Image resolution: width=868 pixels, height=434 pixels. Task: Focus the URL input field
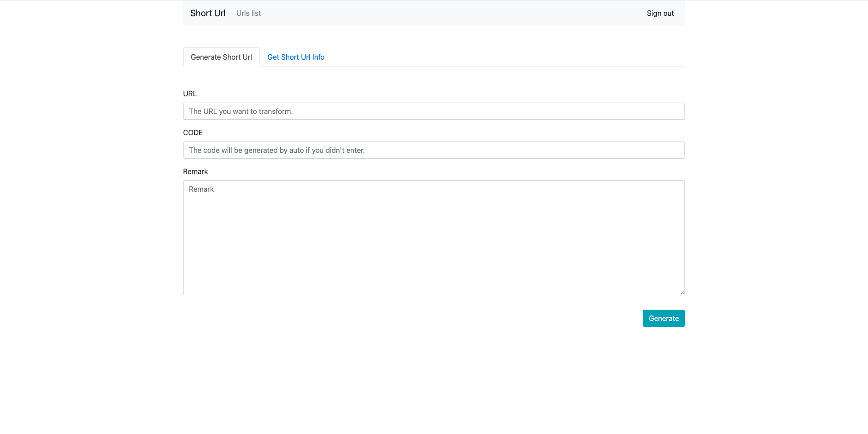pyautogui.click(x=434, y=111)
